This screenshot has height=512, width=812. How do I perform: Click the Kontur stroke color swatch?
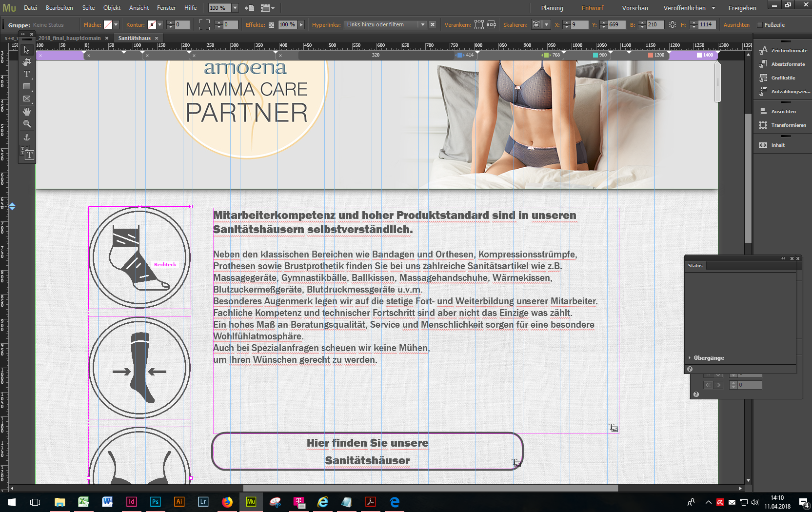pyautogui.click(x=152, y=24)
